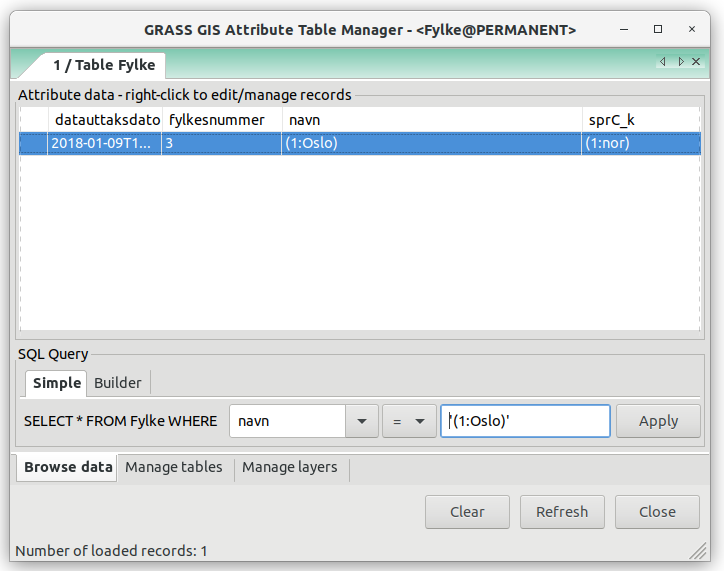This screenshot has height=571, width=724.
Task: Click the sprC_k column header
Action: [x=641, y=120]
